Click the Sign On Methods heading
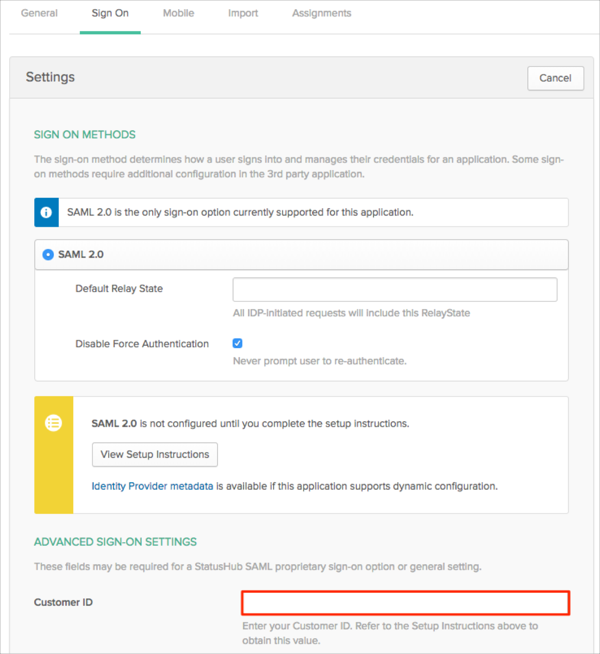This screenshot has height=654, width=600. (x=85, y=134)
